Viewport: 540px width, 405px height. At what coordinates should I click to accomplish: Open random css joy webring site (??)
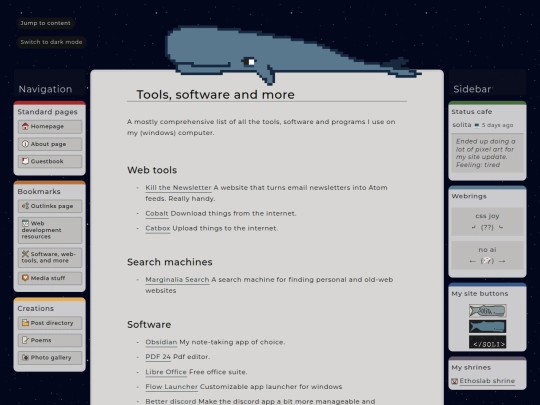coord(487,227)
